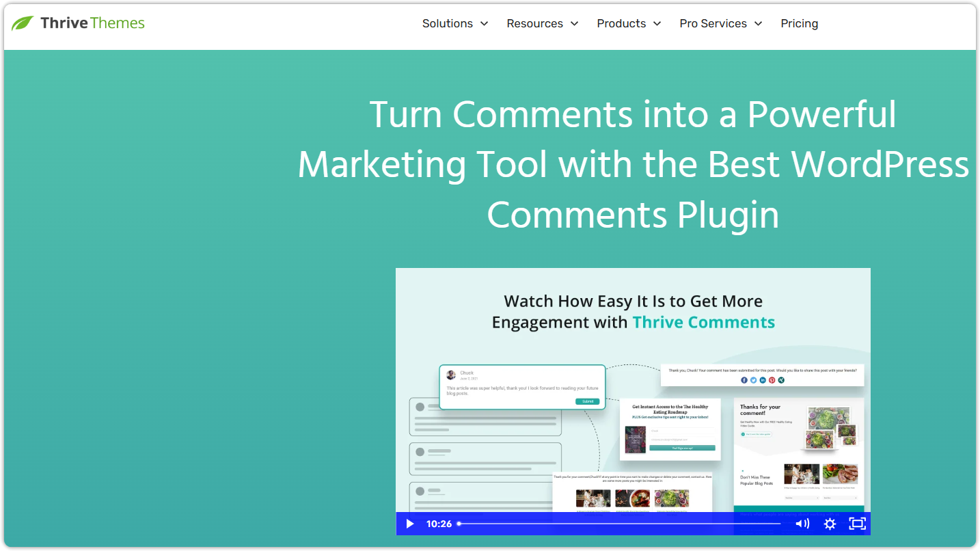Screen dimensions: 980x551
Task: Open video settings gear icon
Action: pos(830,524)
